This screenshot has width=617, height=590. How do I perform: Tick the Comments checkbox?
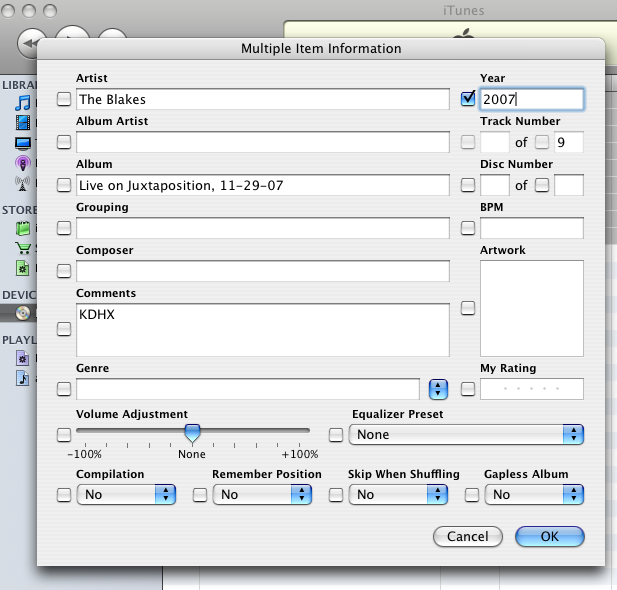tap(64, 328)
